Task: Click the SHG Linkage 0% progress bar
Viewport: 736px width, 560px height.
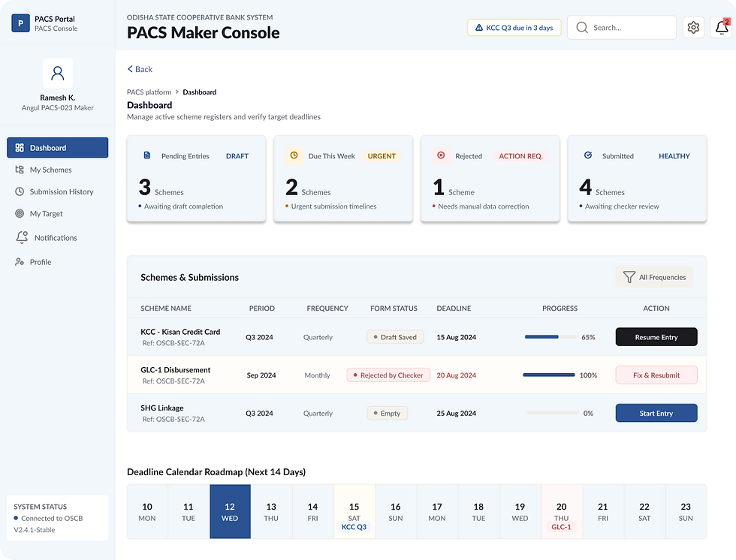Action: pyautogui.click(x=553, y=413)
